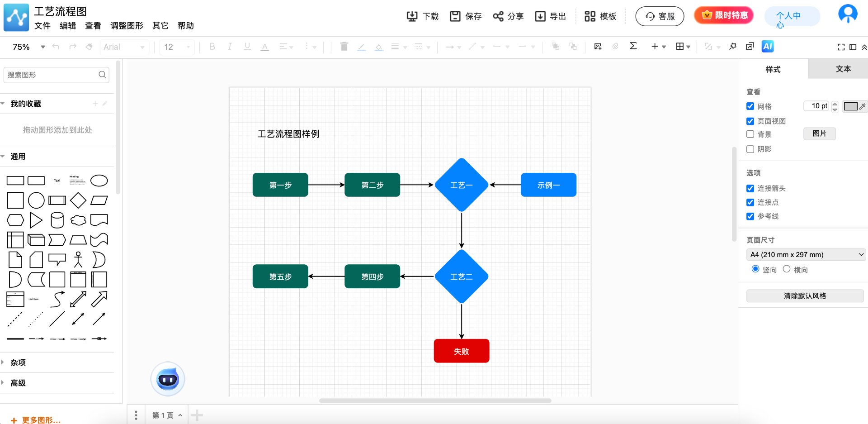Select the actor stick figure shape
868x424 pixels.
pos(78,260)
